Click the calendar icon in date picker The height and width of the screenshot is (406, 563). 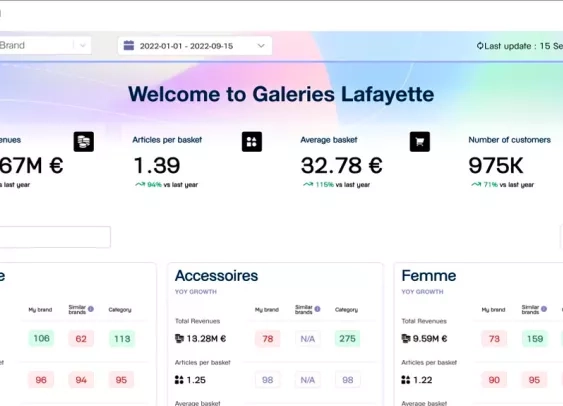(x=129, y=46)
